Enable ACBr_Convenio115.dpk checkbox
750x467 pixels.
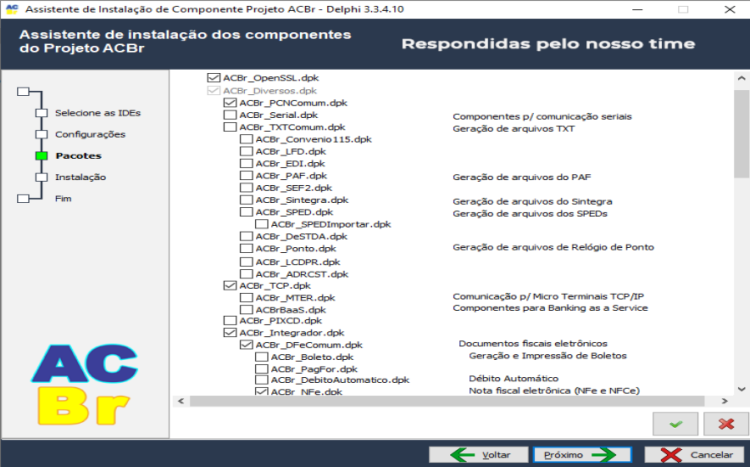[246, 139]
